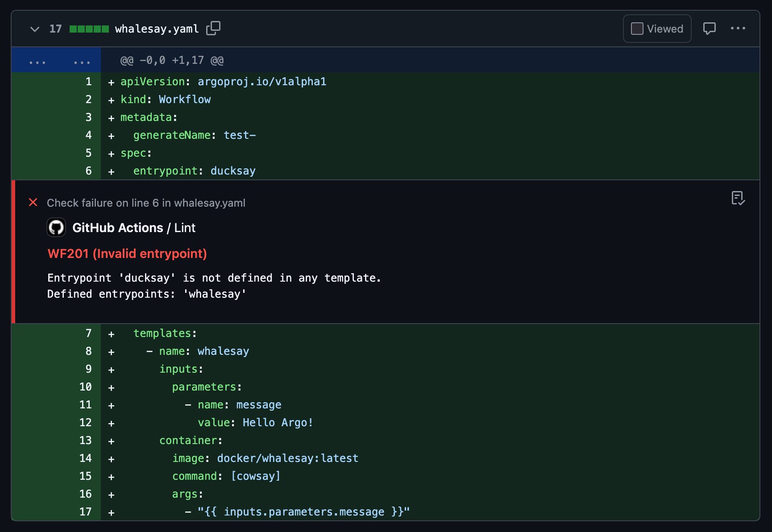Click the entrypoint: ducksay line
This screenshot has height=532, width=772.
click(x=430, y=171)
